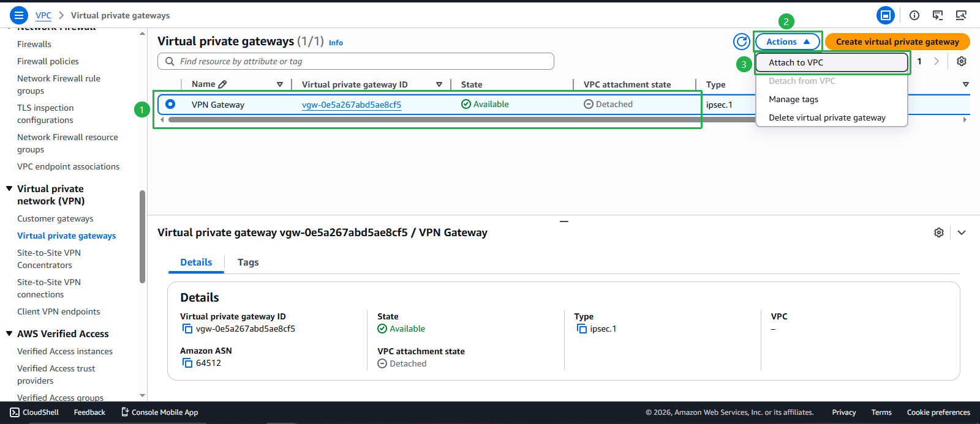Open Feedback in the footer
The height and width of the screenshot is (424, 980).
(89, 412)
